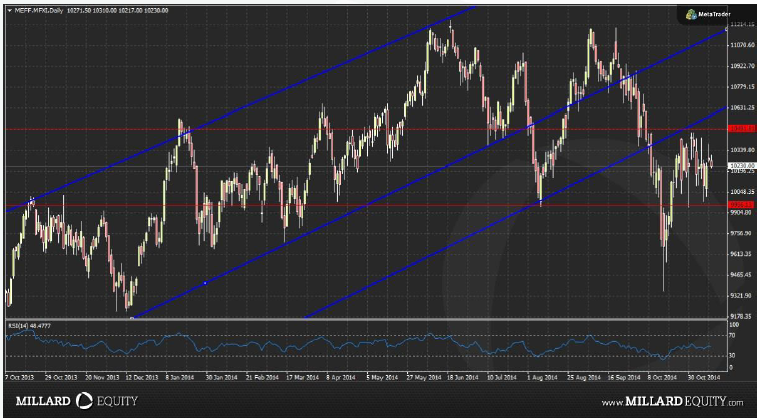Image resolution: width=757 pixels, height=418 pixels.
Task: Click the MetaTrader logo icon
Action: [x=691, y=15]
